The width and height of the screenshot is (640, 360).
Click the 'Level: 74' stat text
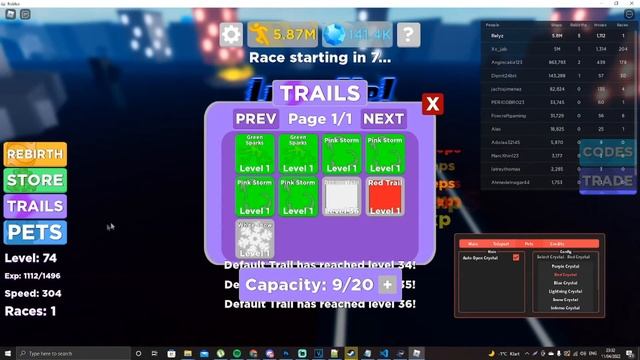(x=31, y=258)
